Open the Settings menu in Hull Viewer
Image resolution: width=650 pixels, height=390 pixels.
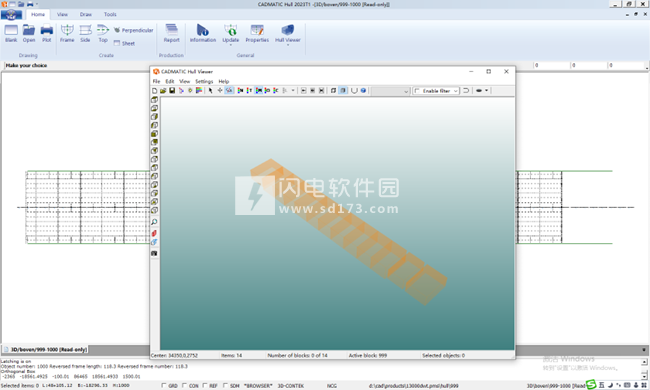coord(204,81)
